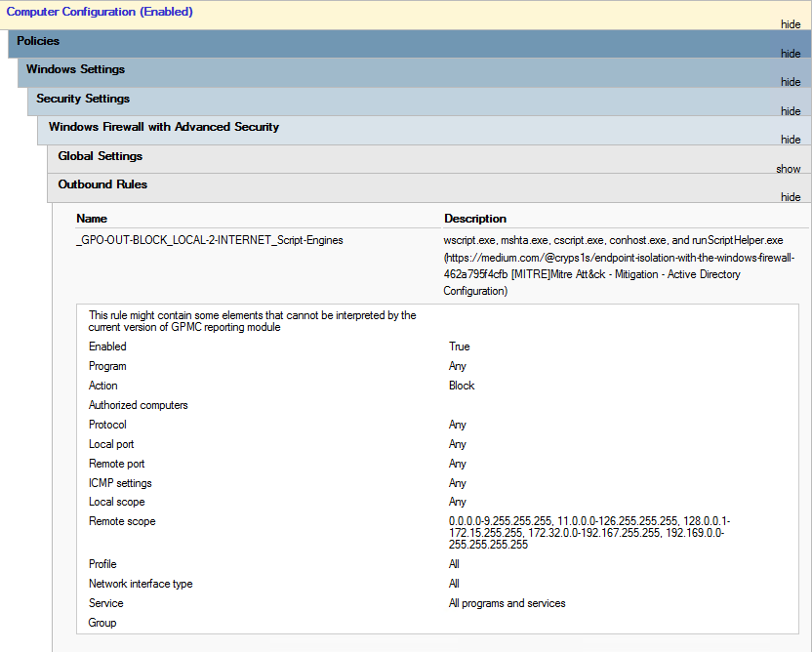This screenshot has height=652, width=812.
Task: Toggle the Windows Settings heading
Action: [75, 69]
